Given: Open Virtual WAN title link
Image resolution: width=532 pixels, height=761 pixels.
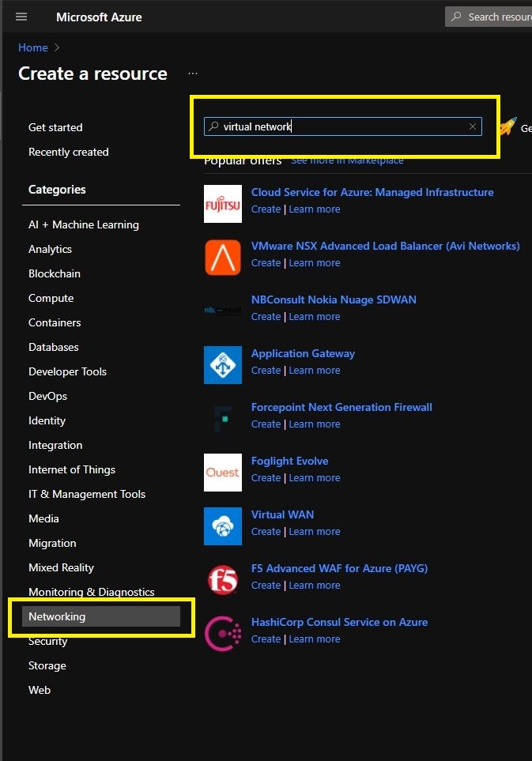Looking at the screenshot, I should (282, 515).
